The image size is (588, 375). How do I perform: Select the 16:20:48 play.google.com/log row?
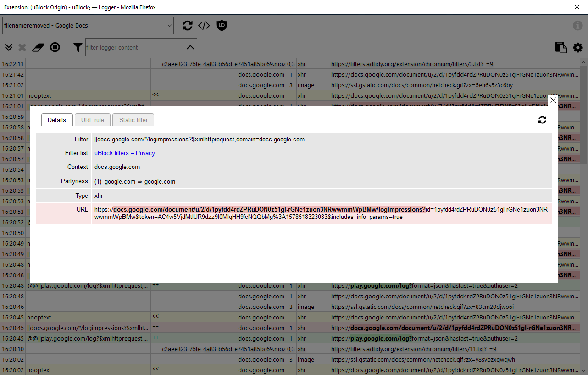[290, 285]
